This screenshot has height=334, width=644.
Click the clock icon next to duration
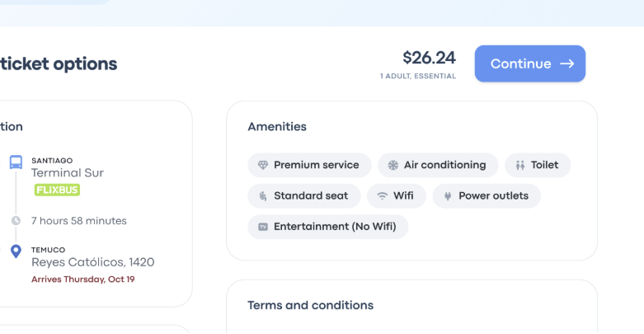(x=16, y=221)
